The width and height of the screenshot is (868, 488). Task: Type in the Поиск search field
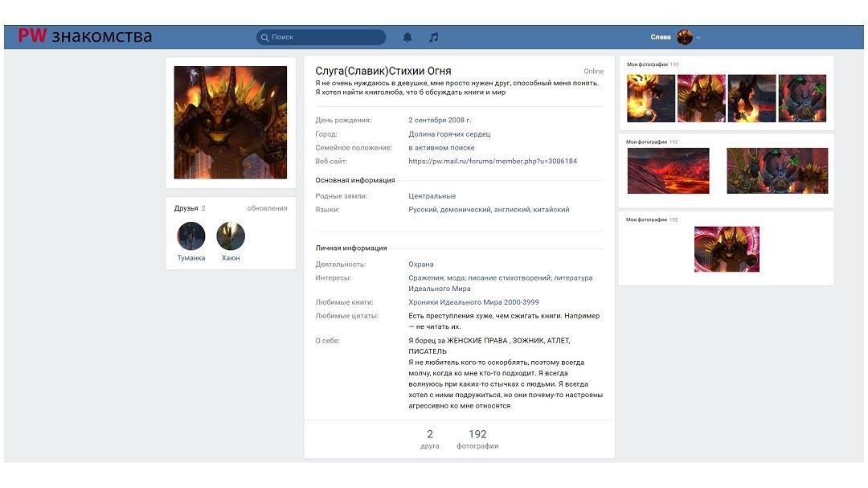325,37
